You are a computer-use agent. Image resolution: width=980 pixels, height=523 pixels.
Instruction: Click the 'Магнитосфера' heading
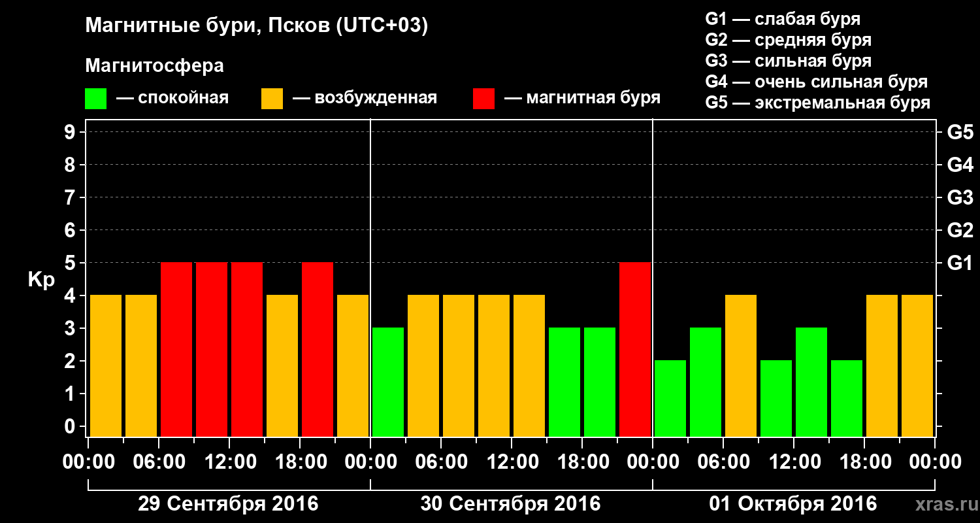(155, 66)
